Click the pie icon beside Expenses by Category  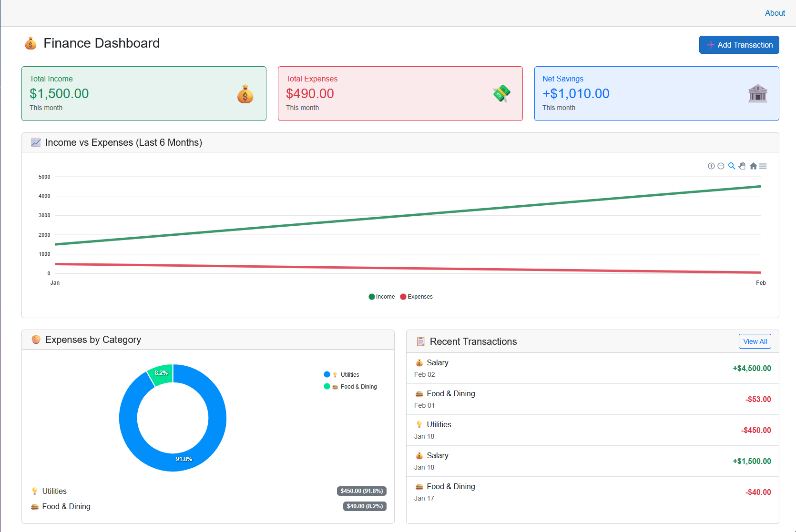(x=36, y=339)
